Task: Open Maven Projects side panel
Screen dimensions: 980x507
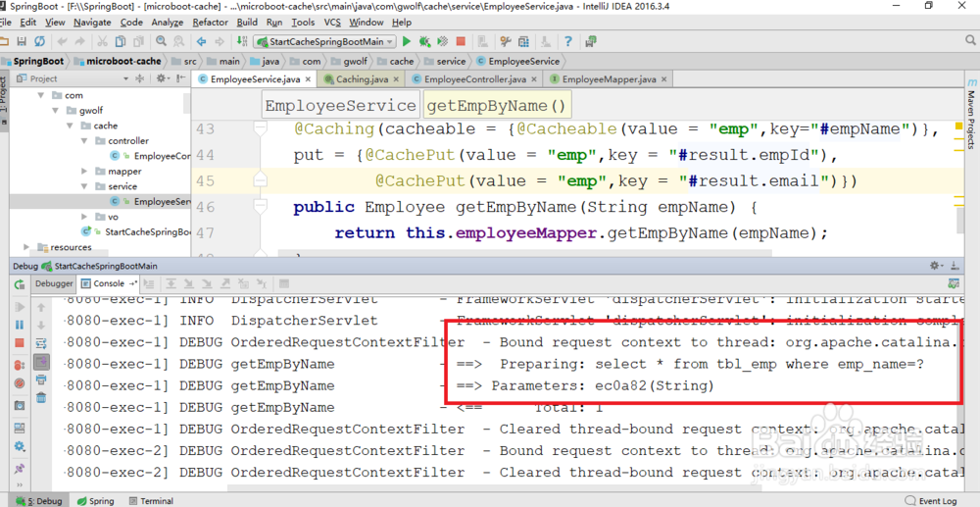Action: tap(971, 114)
